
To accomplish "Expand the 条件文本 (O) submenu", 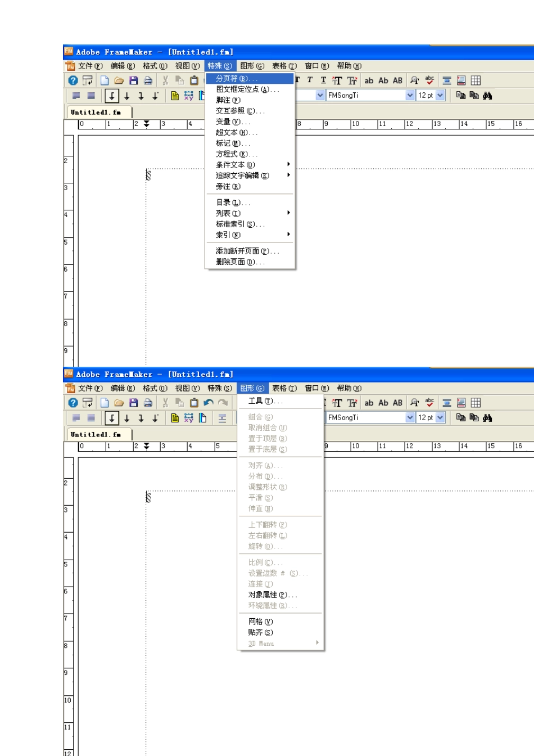I will [250, 165].
